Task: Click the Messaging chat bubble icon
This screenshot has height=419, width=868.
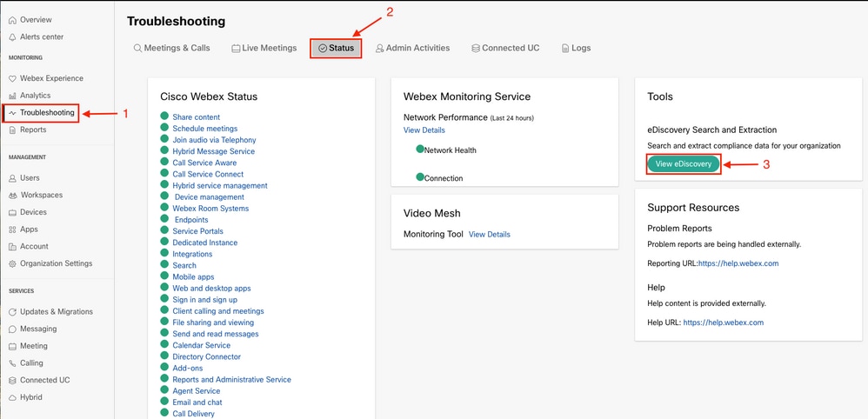Action: 13,329
